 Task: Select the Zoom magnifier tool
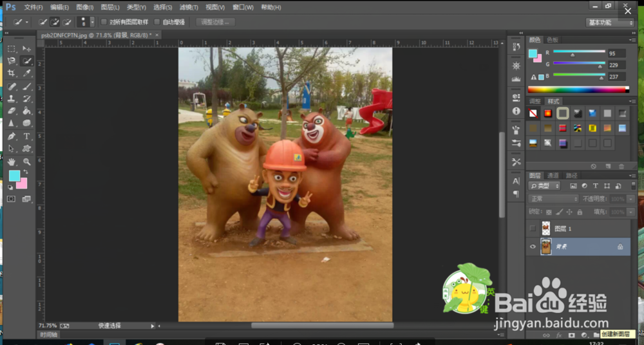point(26,162)
